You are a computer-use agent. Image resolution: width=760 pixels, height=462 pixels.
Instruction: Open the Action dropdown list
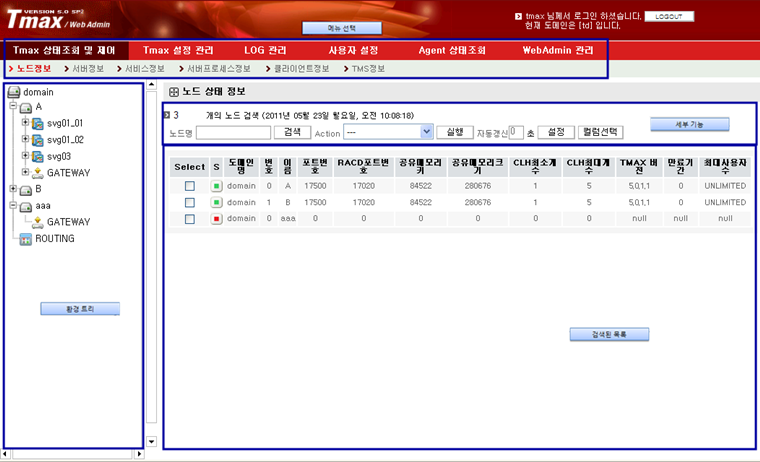426,132
